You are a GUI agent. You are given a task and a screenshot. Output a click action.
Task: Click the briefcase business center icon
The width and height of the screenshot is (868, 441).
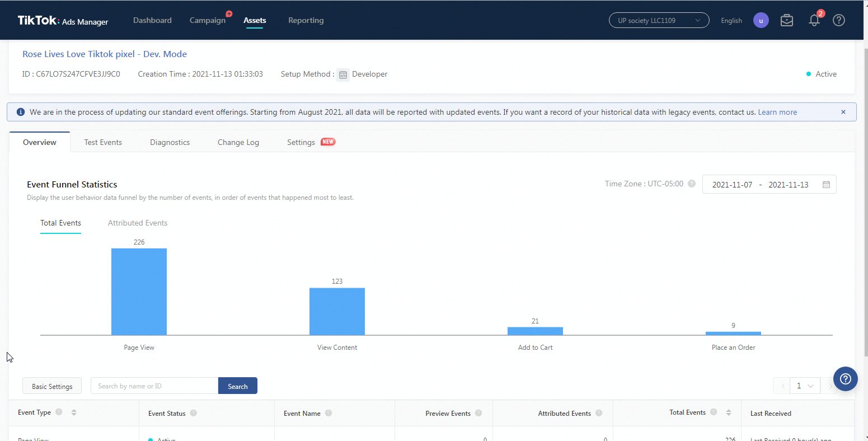click(787, 21)
